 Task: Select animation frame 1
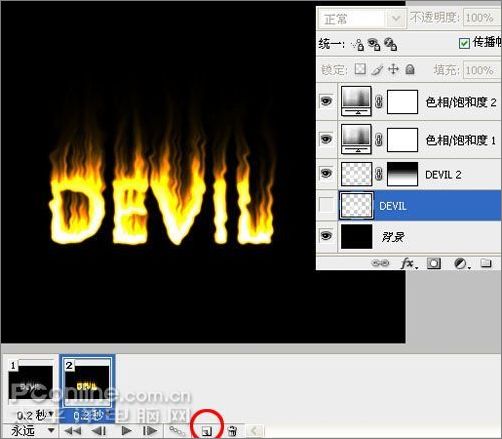(x=30, y=382)
